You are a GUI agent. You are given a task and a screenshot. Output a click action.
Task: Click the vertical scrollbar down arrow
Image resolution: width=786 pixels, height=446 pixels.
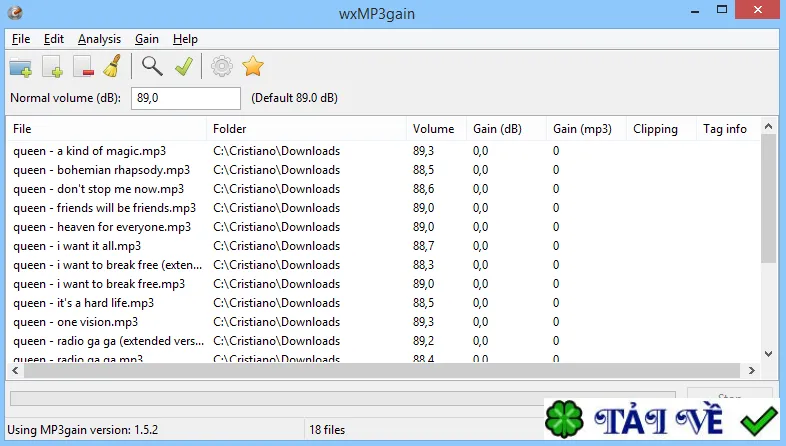[768, 354]
